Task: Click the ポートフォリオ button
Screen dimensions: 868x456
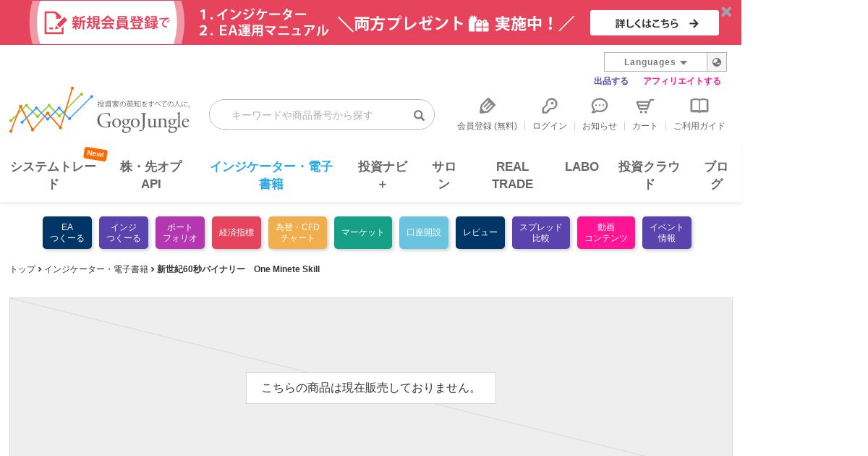Action: tap(180, 232)
